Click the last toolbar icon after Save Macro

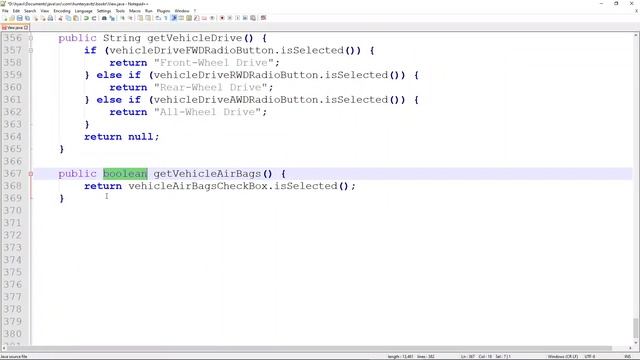click(x=263, y=18)
